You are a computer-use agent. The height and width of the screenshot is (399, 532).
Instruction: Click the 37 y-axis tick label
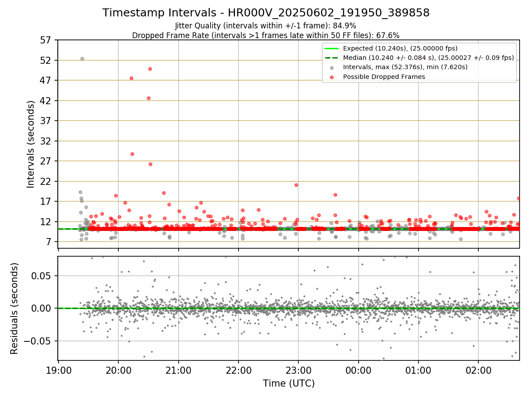pyautogui.click(x=46, y=121)
